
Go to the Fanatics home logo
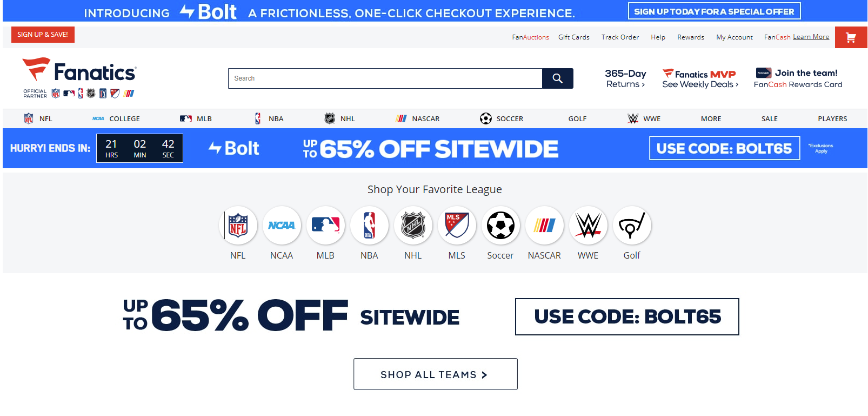[x=80, y=72]
